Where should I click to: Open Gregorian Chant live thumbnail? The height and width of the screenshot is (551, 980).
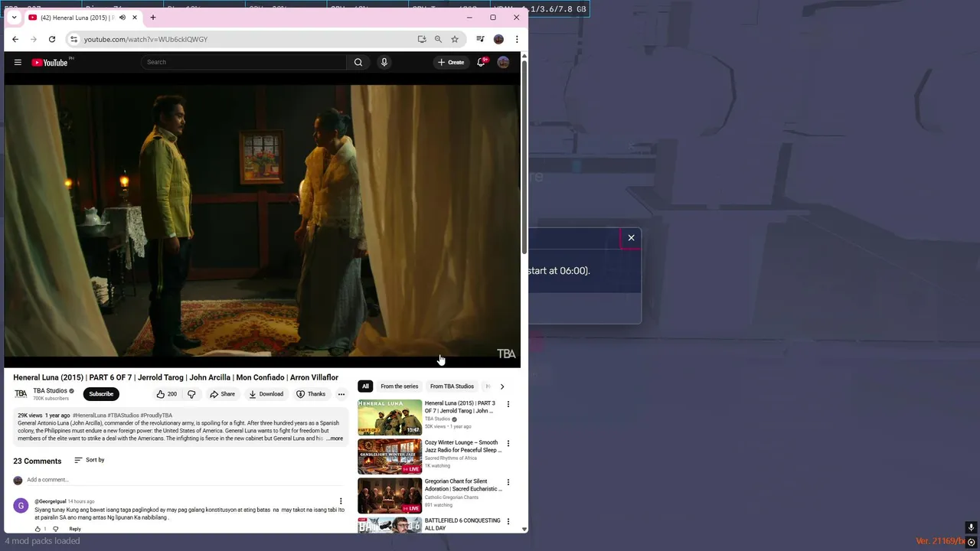click(x=390, y=495)
